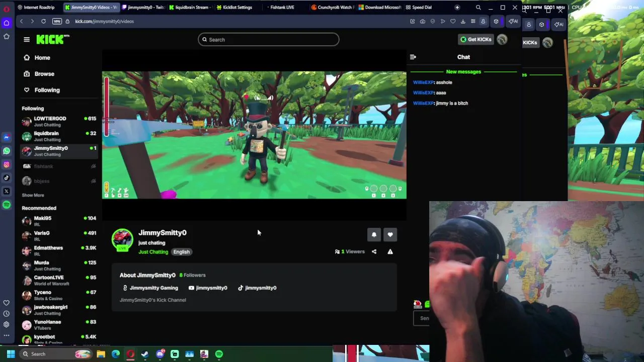
Task: Open jimmysmitty0 YouTube link
Action: pos(208,288)
